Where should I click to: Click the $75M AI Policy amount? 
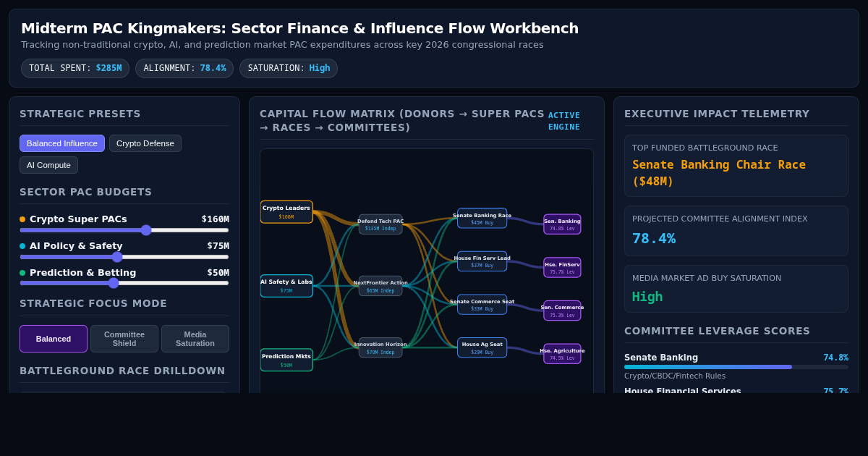[x=218, y=246]
